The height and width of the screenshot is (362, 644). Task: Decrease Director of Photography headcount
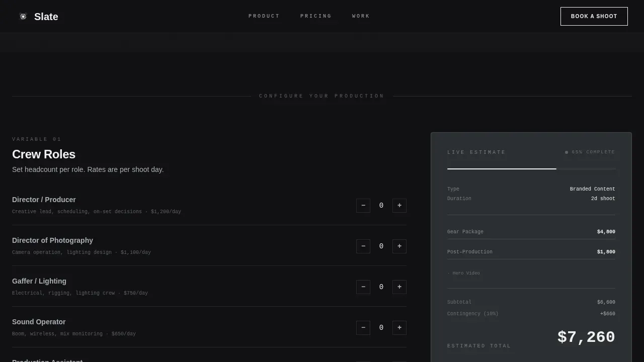[363, 246]
